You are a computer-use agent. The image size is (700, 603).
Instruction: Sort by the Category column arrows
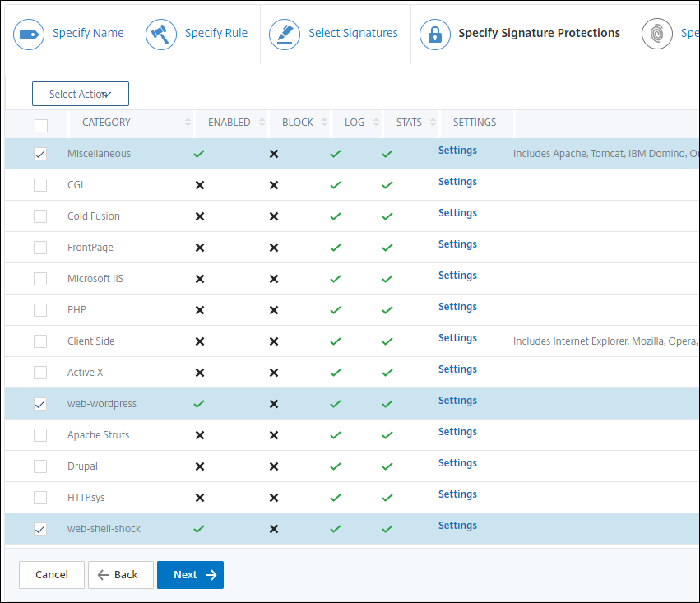point(188,123)
